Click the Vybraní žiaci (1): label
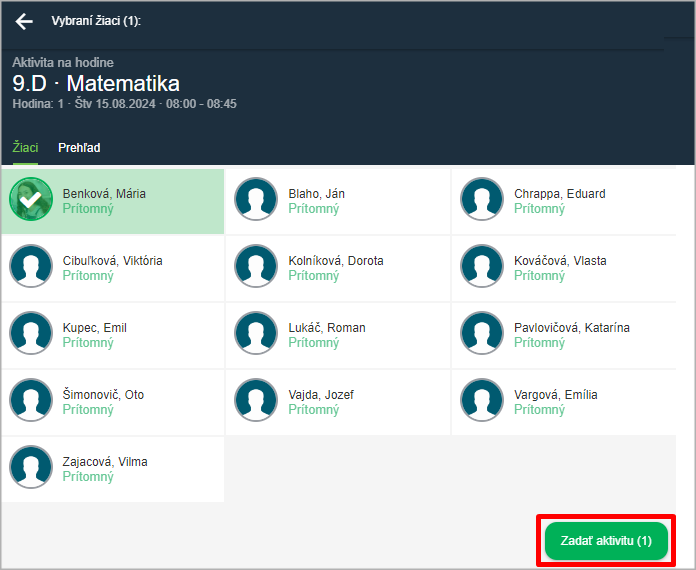 click(x=96, y=21)
